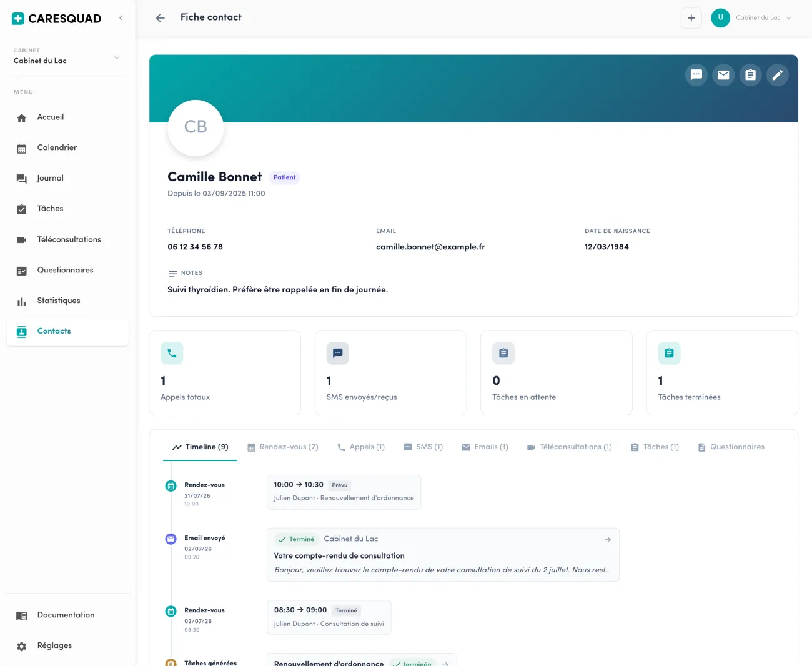The image size is (812, 666).
Task: Create task via the banner clipboard icon
Action: pyautogui.click(x=751, y=75)
